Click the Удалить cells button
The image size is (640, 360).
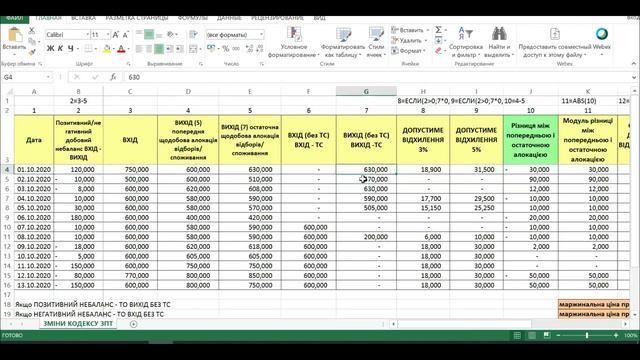click(x=409, y=40)
